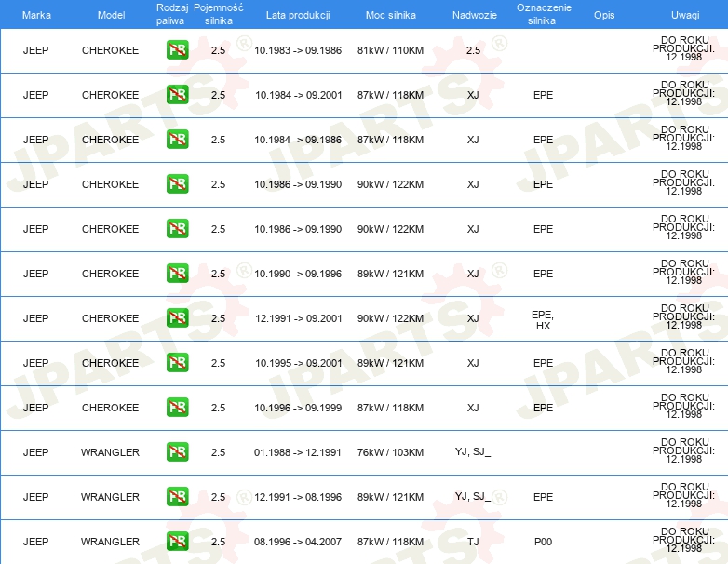Click fuel icon in Cherokee 10.1984 -> 09.2001 row

point(177,95)
